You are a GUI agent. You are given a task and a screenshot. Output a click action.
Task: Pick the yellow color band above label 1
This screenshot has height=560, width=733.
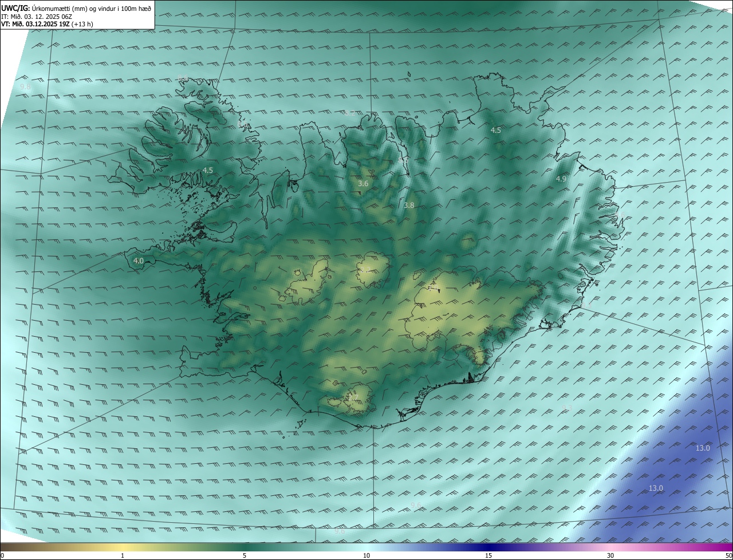[123, 547]
